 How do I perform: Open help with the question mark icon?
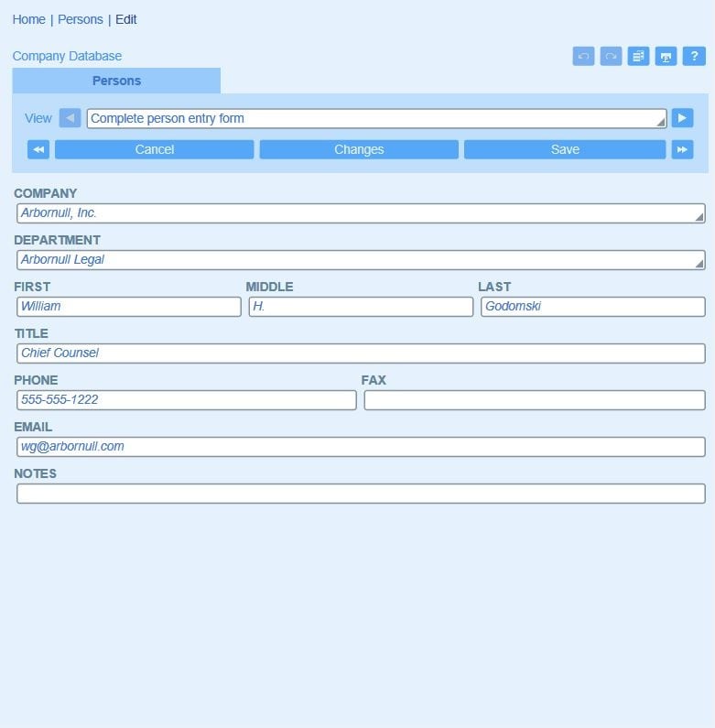(x=694, y=56)
